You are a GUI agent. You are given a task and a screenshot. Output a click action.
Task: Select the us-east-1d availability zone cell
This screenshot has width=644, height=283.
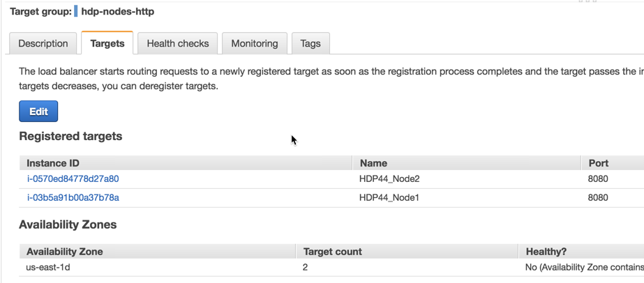click(x=48, y=268)
